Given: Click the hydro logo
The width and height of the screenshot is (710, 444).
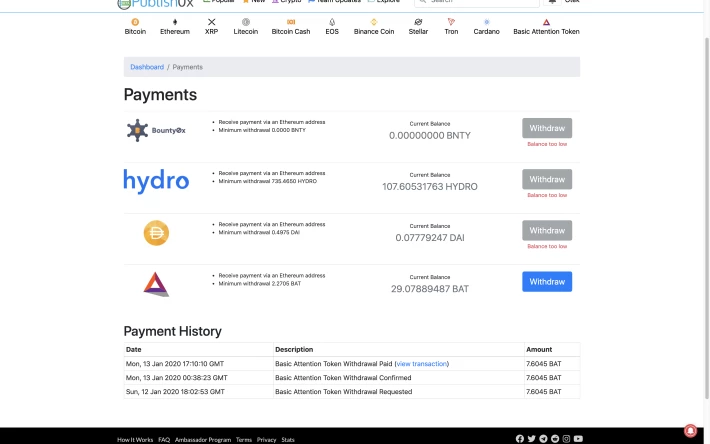Looking at the screenshot, I should [x=156, y=181].
